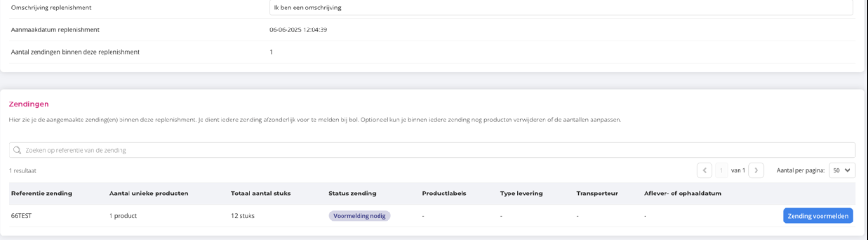Click the Zendingen section heading

click(29, 104)
